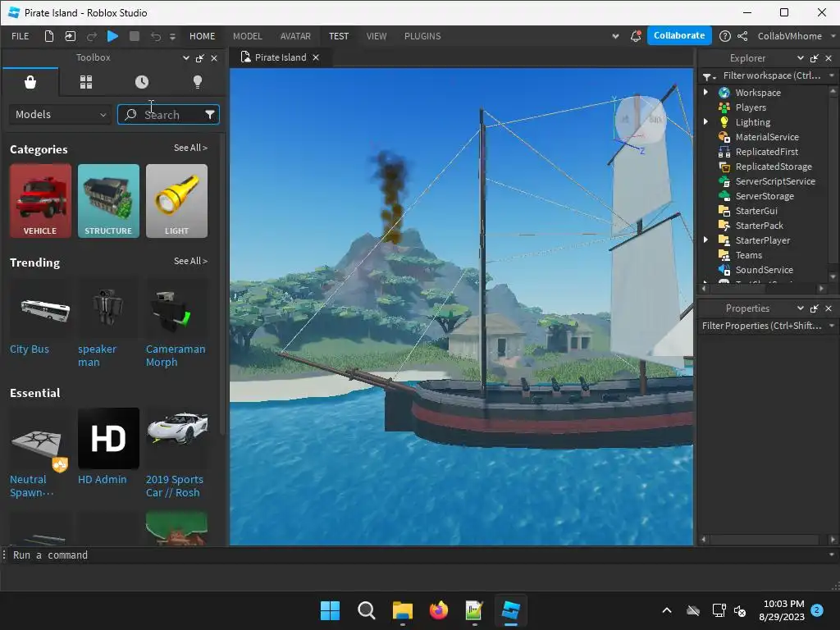
Task: Click See All next to Trending
Action: pyautogui.click(x=190, y=261)
